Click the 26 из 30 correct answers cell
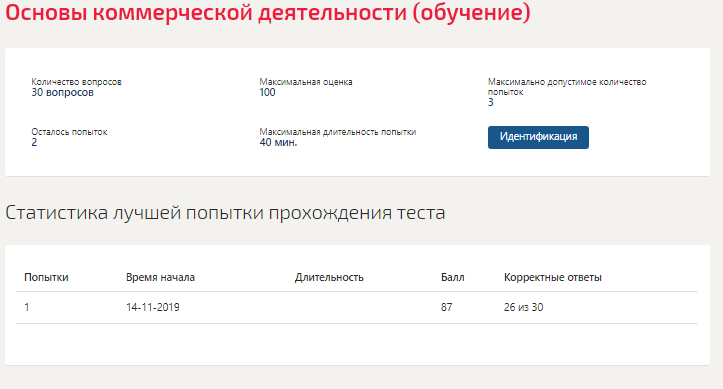The image size is (723, 389). tap(523, 307)
